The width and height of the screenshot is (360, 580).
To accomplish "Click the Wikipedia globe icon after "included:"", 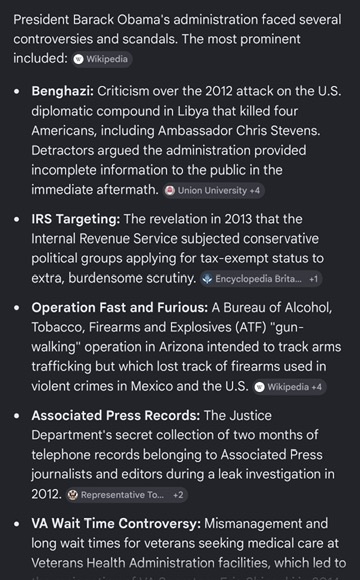I will [x=78, y=59].
